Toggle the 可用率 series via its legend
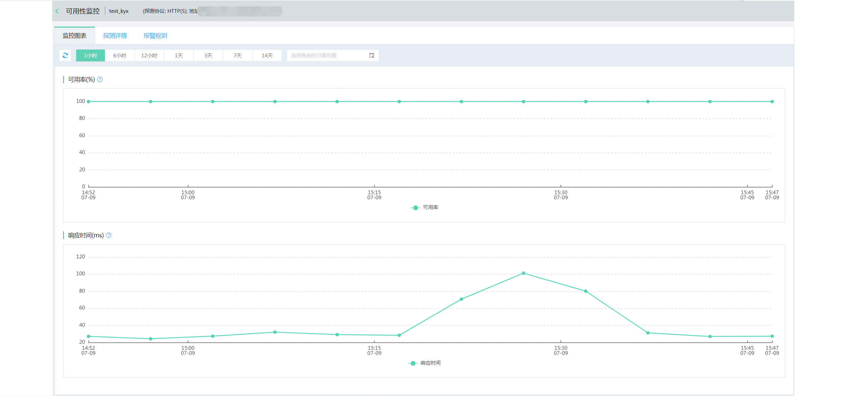This screenshot has width=868, height=396. [x=430, y=207]
